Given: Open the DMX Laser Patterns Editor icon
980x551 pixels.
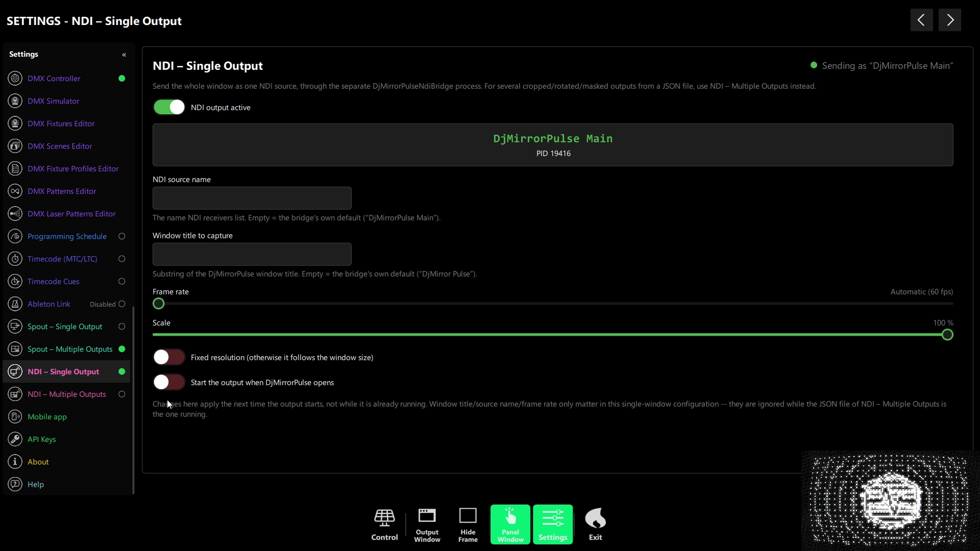Looking at the screenshot, I should 15,214.
